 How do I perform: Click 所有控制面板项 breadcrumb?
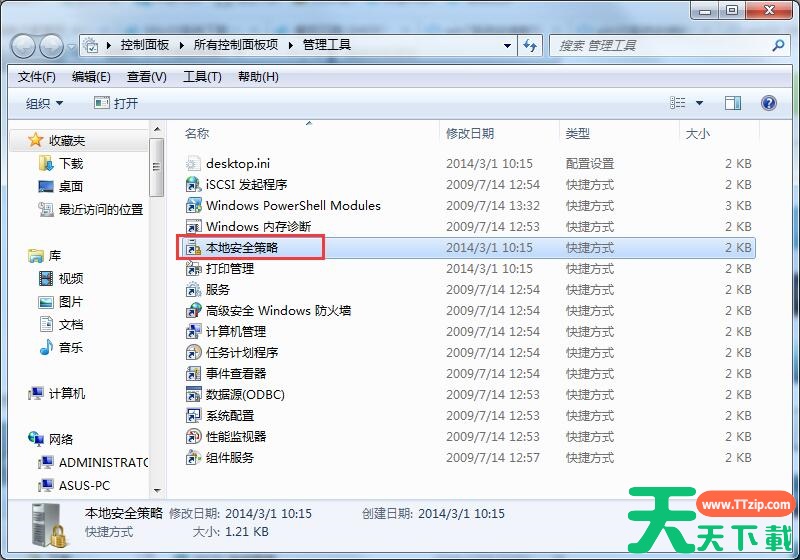[236, 45]
